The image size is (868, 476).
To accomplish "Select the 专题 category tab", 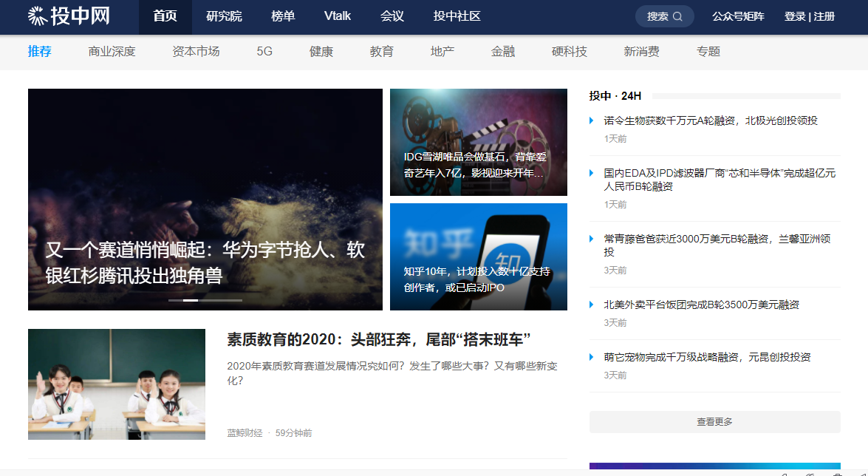I will [708, 52].
